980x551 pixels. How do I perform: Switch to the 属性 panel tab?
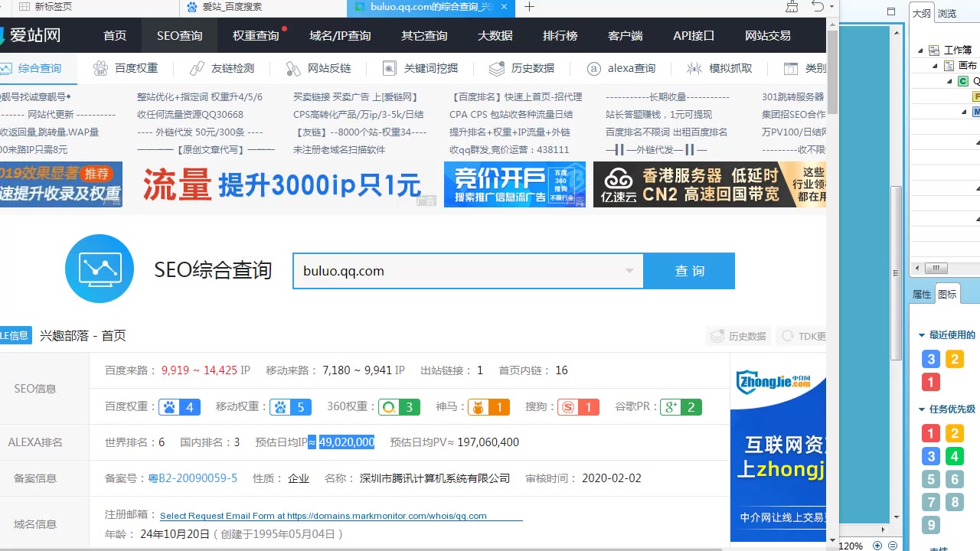(922, 295)
